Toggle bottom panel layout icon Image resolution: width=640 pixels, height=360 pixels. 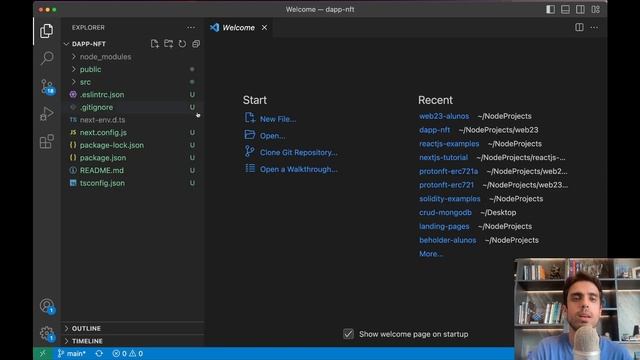click(x=565, y=9)
